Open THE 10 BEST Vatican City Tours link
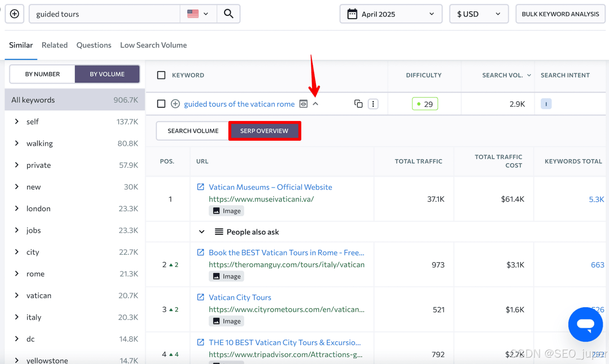 [285, 342]
